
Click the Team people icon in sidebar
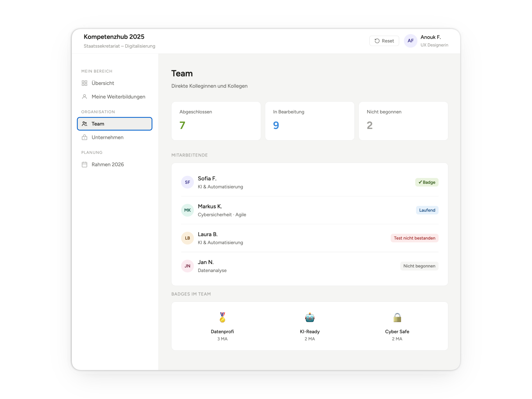coord(85,124)
